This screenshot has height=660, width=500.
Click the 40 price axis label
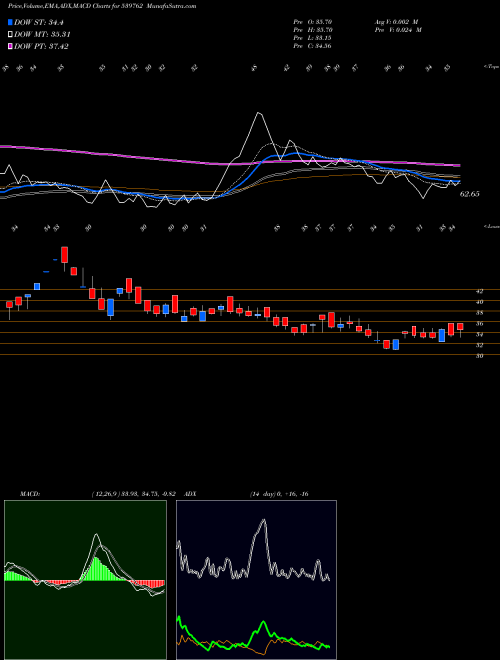(479, 302)
